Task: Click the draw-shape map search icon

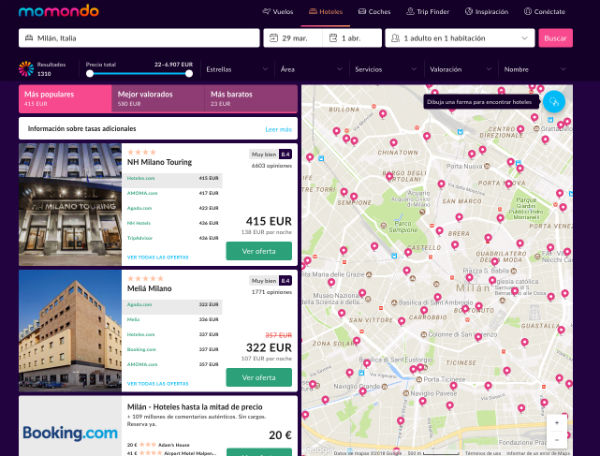Action: click(x=554, y=102)
